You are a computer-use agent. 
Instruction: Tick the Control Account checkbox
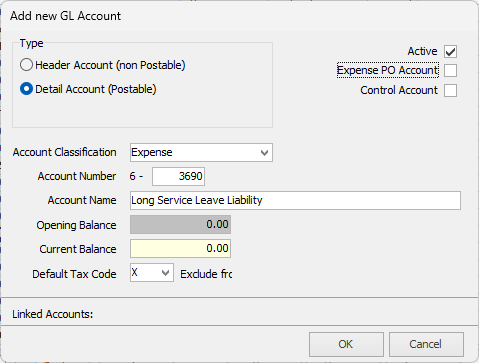pyautogui.click(x=450, y=90)
